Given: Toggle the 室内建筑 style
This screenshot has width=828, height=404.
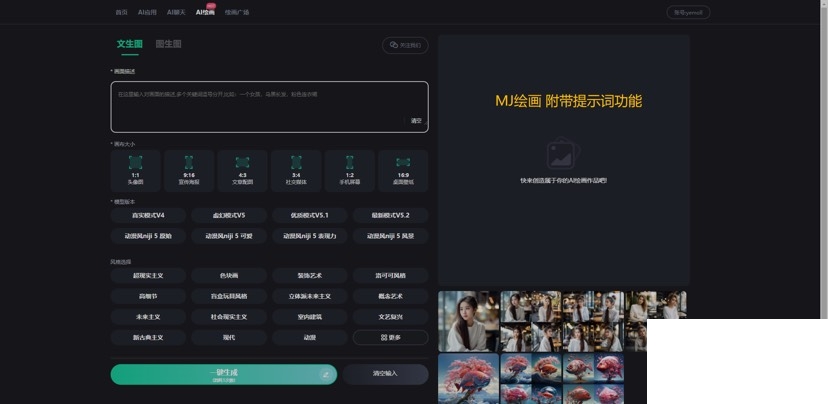Looking at the screenshot, I should click(310, 317).
